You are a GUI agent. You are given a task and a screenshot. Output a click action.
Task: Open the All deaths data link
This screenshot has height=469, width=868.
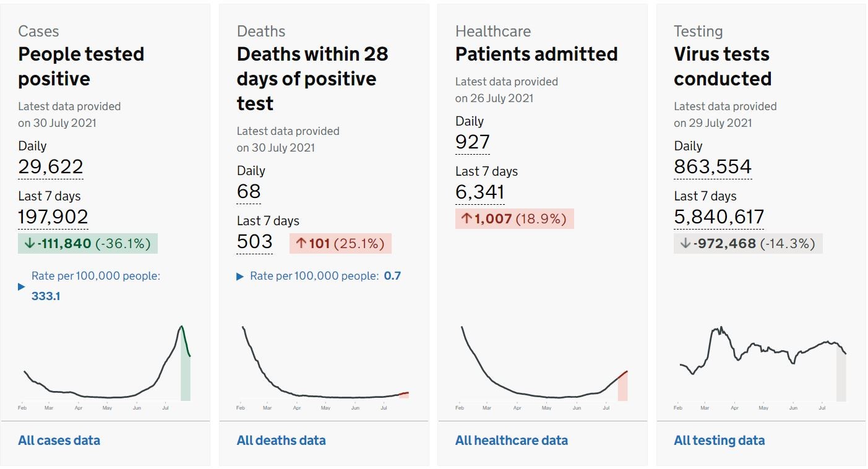(x=281, y=441)
